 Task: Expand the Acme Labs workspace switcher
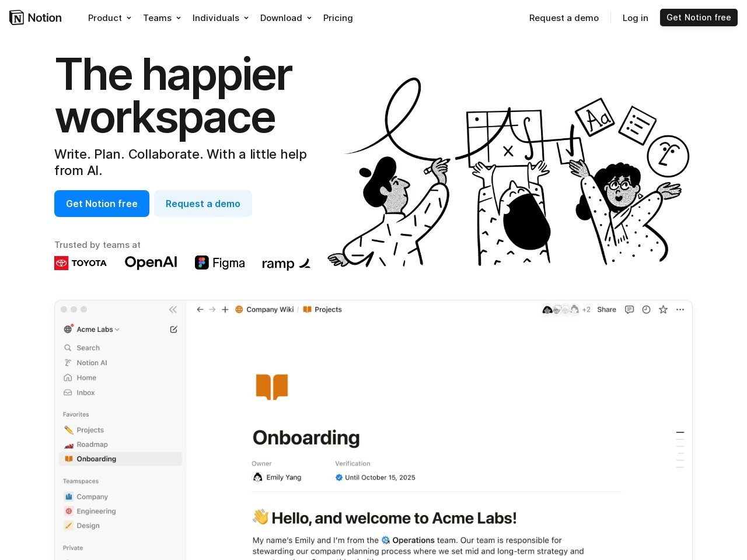pyautogui.click(x=93, y=329)
